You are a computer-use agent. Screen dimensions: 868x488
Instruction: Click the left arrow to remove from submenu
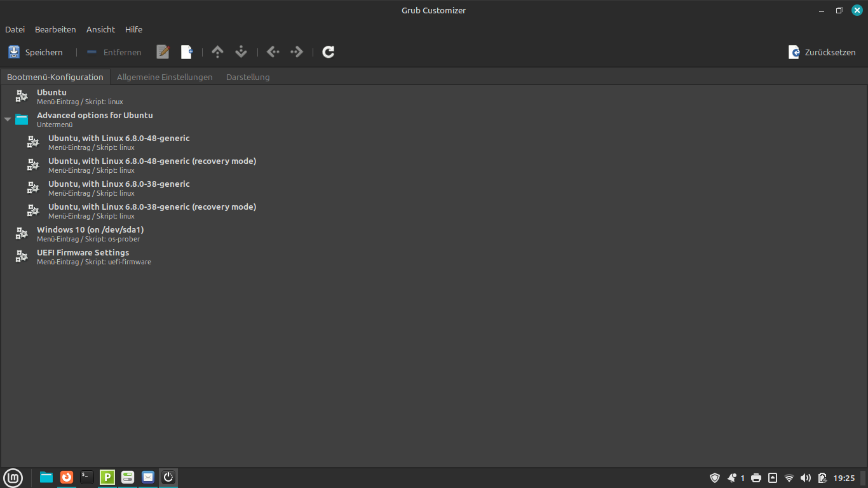click(x=273, y=52)
